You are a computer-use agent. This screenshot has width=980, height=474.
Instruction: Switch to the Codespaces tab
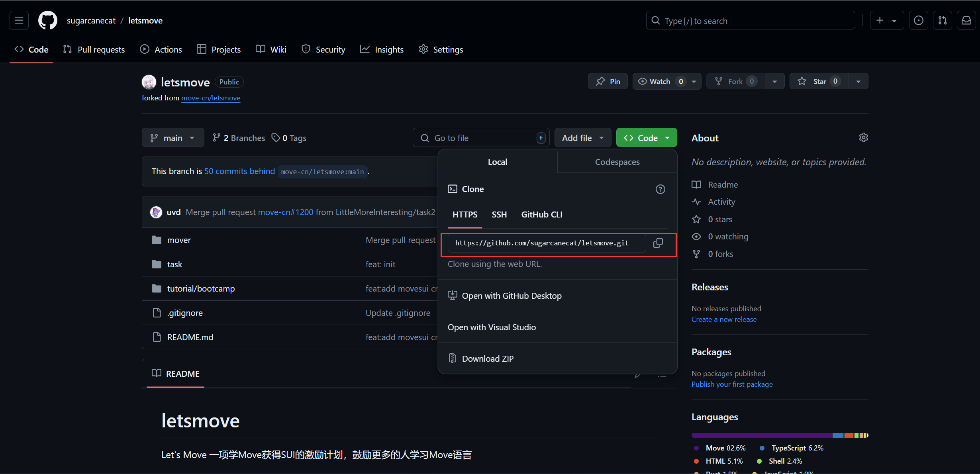click(x=617, y=162)
